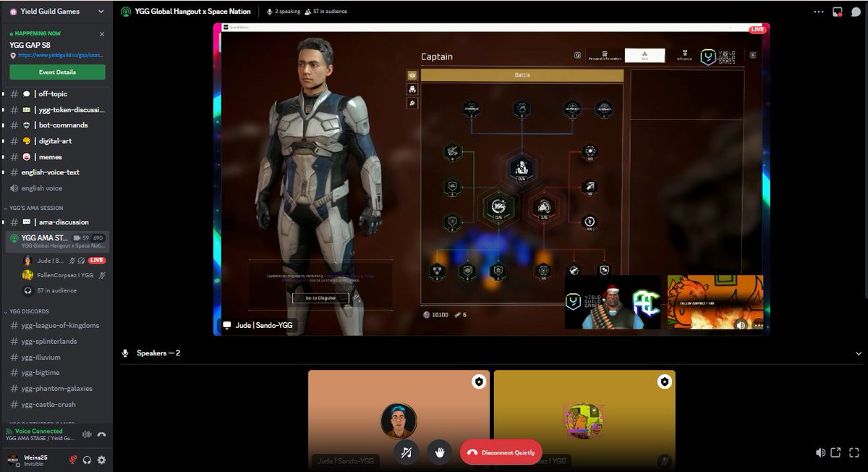Open the stage more options menu
This screenshot has width=868, height=472.
[819, 12]
